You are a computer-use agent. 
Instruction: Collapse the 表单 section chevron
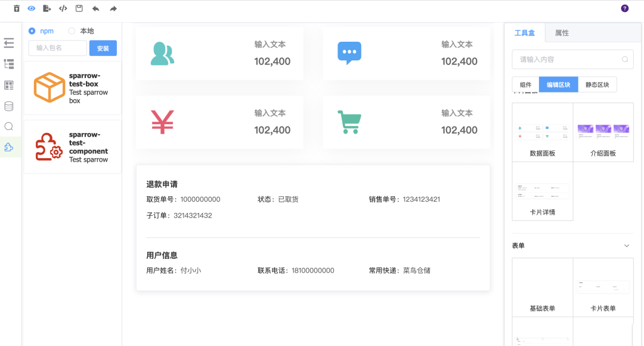[627, 246]
